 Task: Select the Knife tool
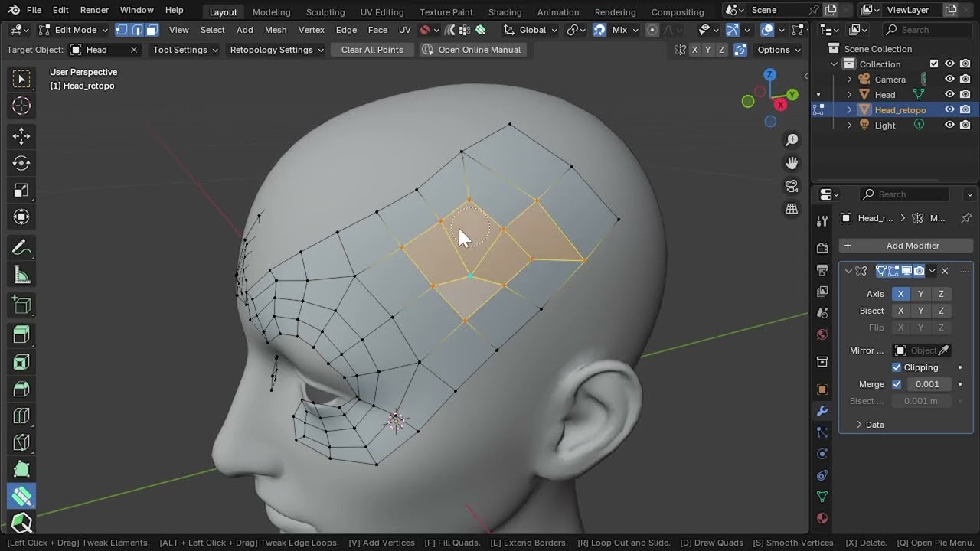(21, 442)
